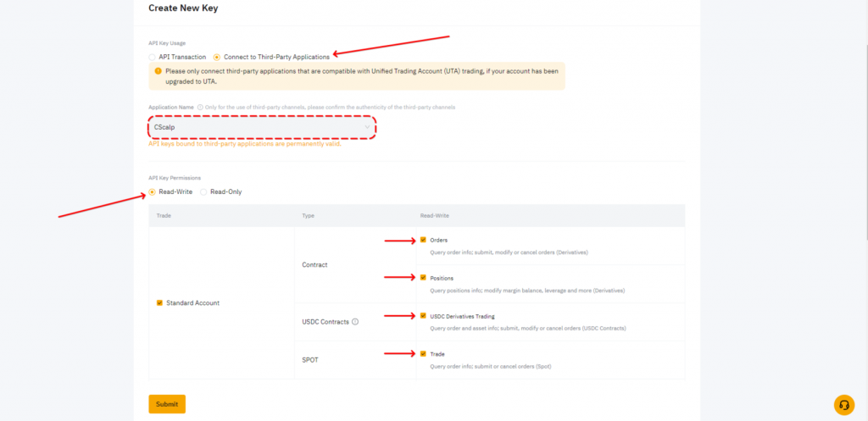Viewport: 868px width, 421px height.
Task: Click the SPOT type cell
Action: pyautogui.click(x=311, y=359)
